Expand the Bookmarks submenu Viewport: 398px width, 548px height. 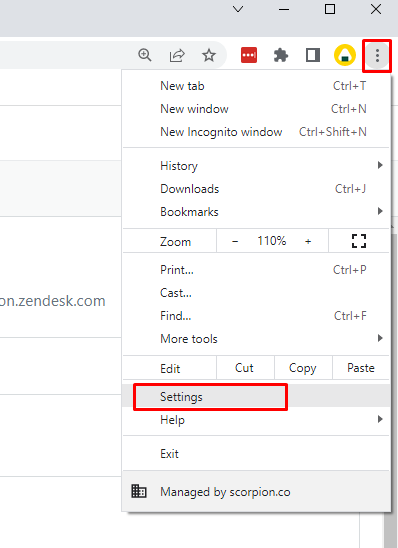(x=256, y=212)
